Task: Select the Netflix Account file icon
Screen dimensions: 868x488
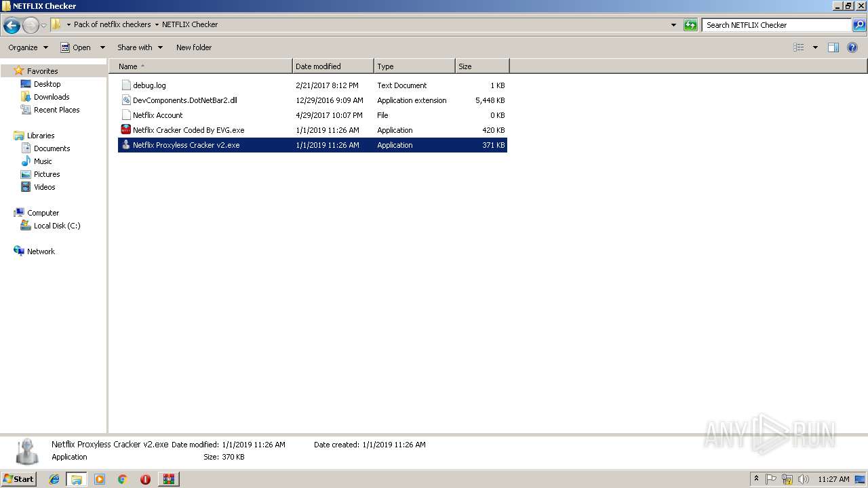Action: tap(125, 115)
